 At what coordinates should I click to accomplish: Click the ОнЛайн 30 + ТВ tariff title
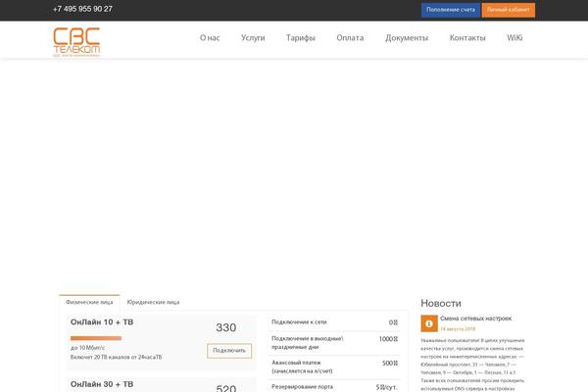tap(102, 384)
